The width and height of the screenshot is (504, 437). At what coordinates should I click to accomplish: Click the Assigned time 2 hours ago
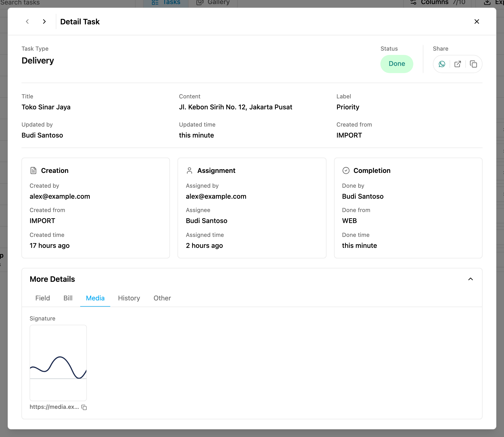click(x=204, y=245)
